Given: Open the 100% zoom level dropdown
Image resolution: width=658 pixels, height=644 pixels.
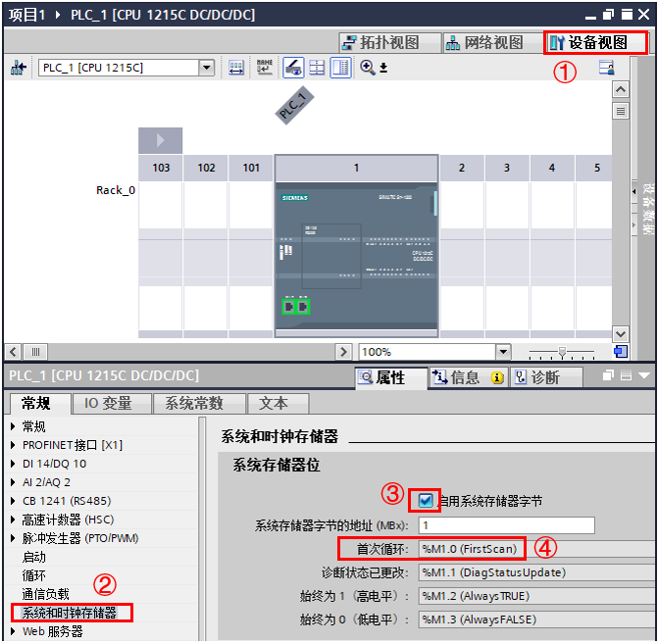Looking at the screenshot, I should tap(503, 352).
